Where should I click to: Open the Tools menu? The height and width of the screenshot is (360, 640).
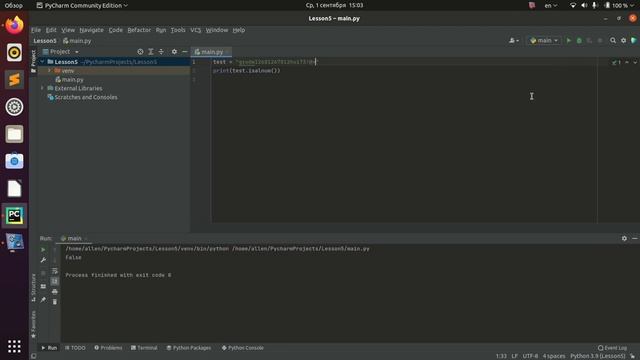(x=178, y=30)
